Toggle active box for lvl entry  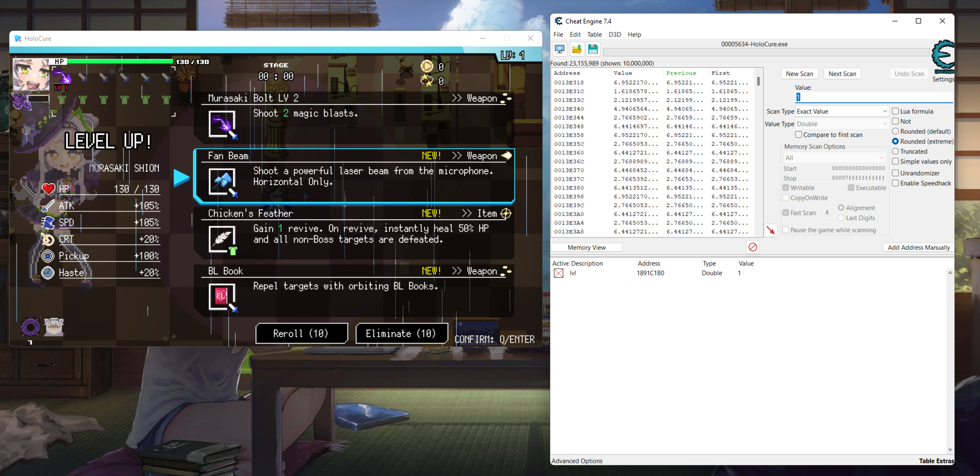(x=559, y=273)
